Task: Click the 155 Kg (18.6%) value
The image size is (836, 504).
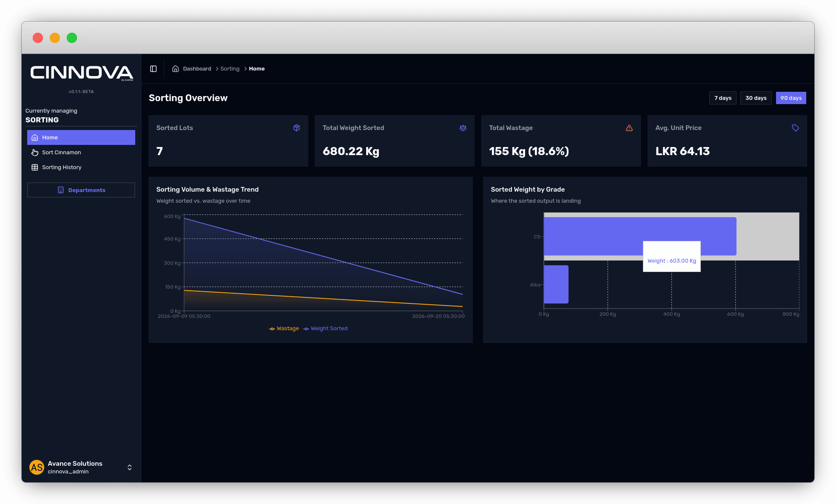Action: (x=529, y=151)
